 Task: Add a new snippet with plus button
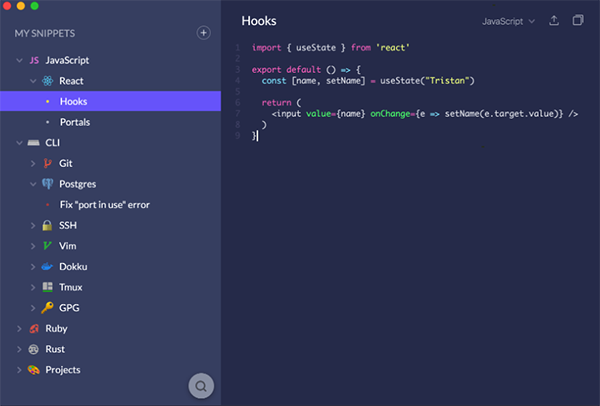pyautogui.click(x=203, y=33)
